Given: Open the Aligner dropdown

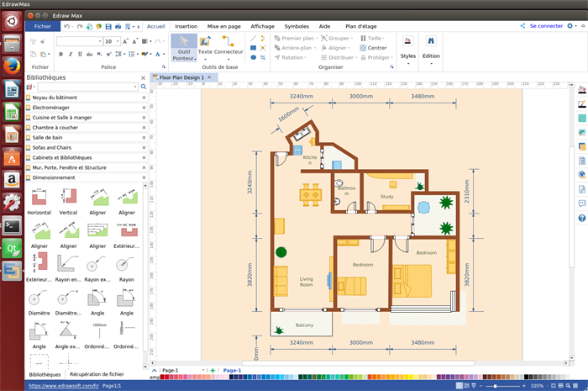Looking at the screenshot, I should tap(336, 48).
